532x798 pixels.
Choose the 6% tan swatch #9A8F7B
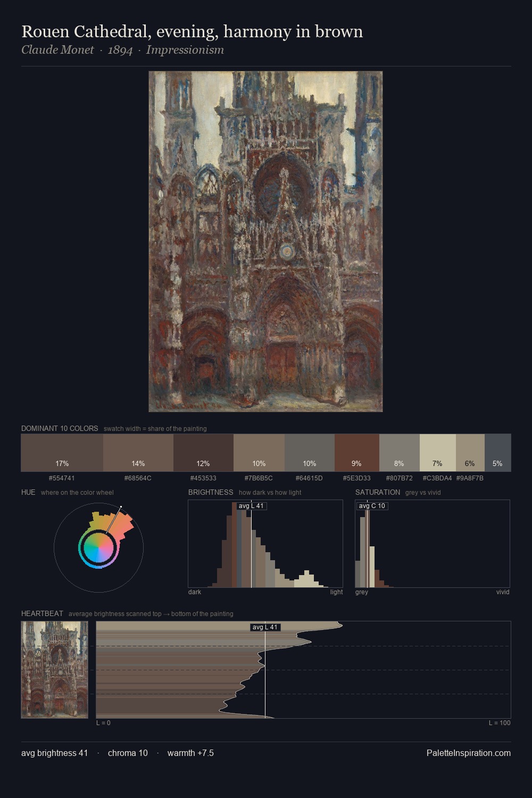[x=470, y=453]
